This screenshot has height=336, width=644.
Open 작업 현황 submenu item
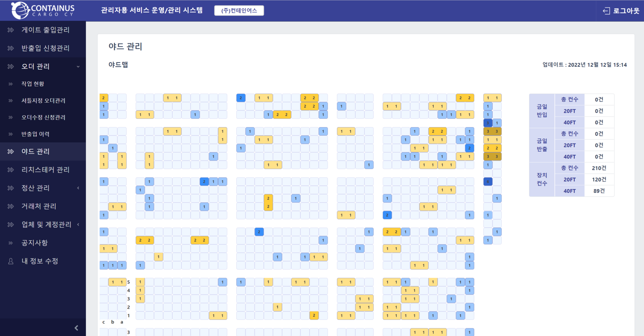[33, 84]
